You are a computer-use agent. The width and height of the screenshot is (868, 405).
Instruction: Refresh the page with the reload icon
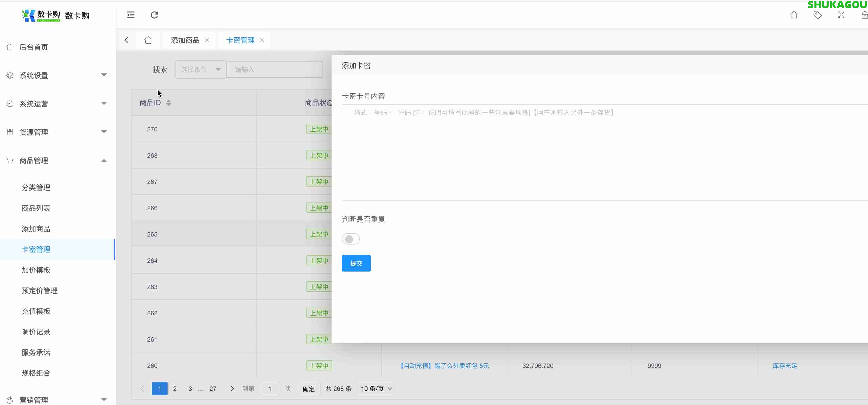coord(154,15)
